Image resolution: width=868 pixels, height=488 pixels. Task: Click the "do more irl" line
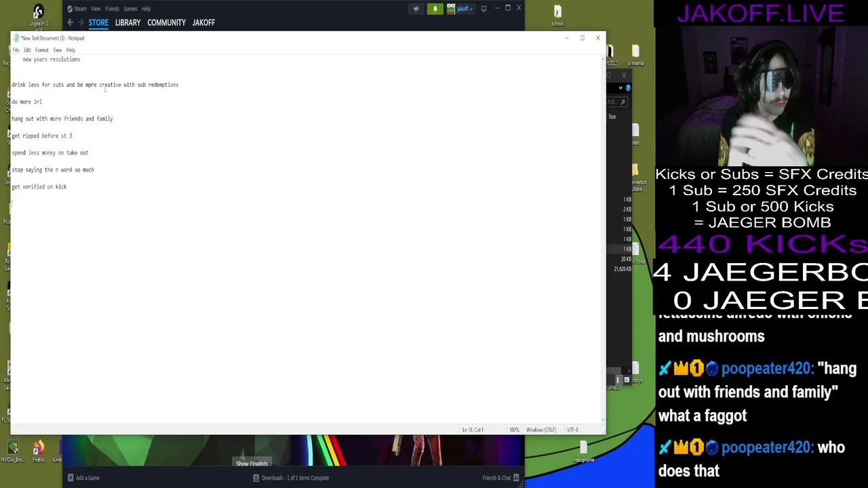point(26,102)
